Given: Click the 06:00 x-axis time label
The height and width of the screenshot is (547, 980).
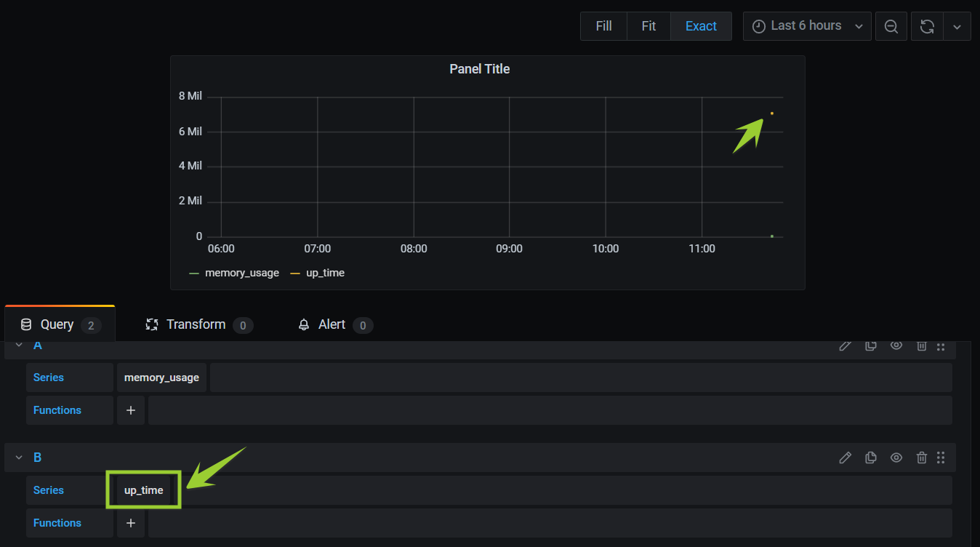Looking at the screenshot, I should (x=221, y=249).
